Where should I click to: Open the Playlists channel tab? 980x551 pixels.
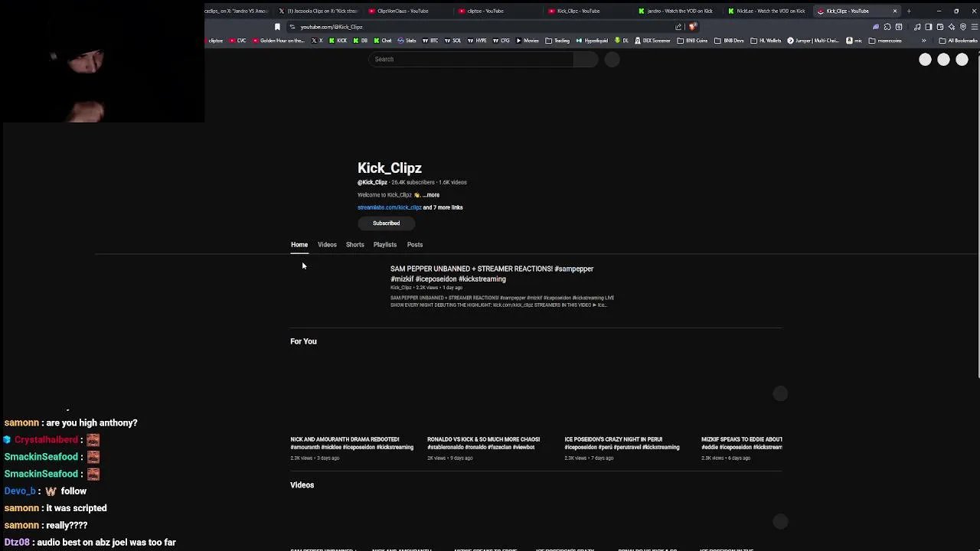[x=385, y=245]
